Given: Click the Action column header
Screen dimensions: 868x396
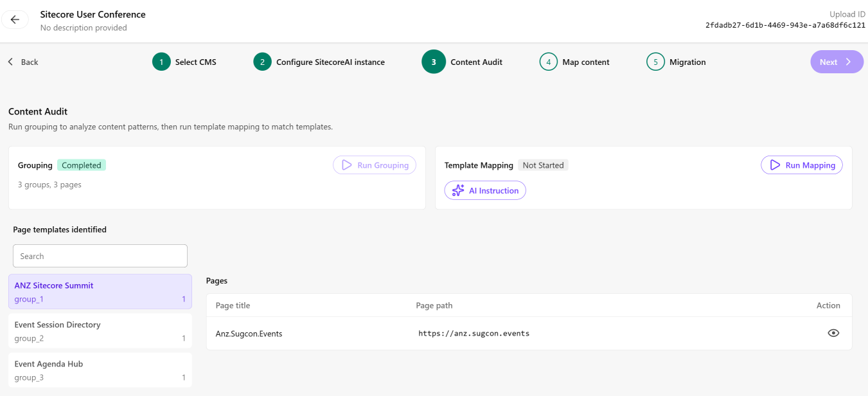Looking at the screenshot, I should [828, 305].
